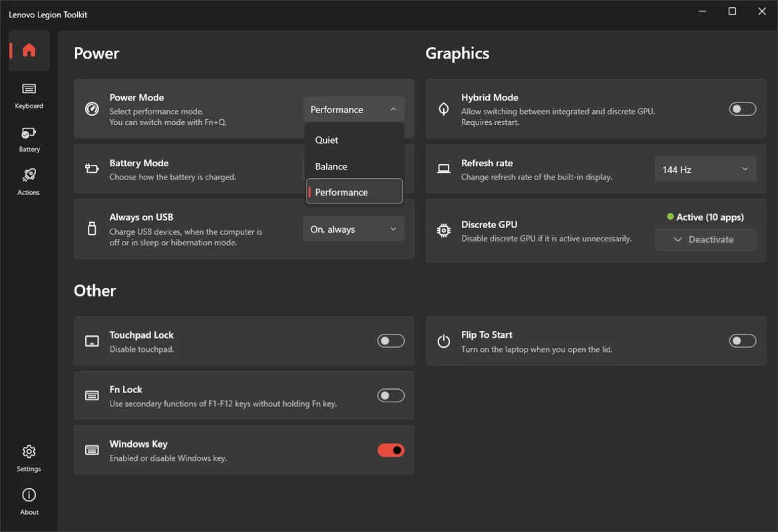The height and width of the screenshot is (532, 778).
Task: Enable the Hybrid Mode toggle
Action: tap(742, 108)
